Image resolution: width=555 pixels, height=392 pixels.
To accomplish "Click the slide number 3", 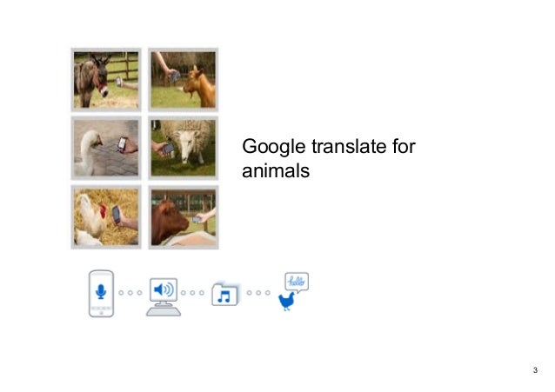I will [x=535, y=370].
